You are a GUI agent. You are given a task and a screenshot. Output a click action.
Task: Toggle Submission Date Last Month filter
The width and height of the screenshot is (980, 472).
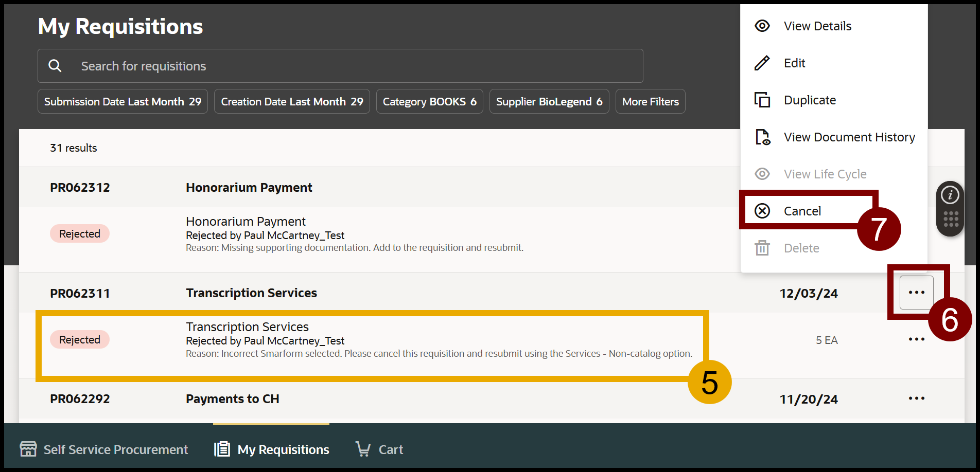pos(122,102)
